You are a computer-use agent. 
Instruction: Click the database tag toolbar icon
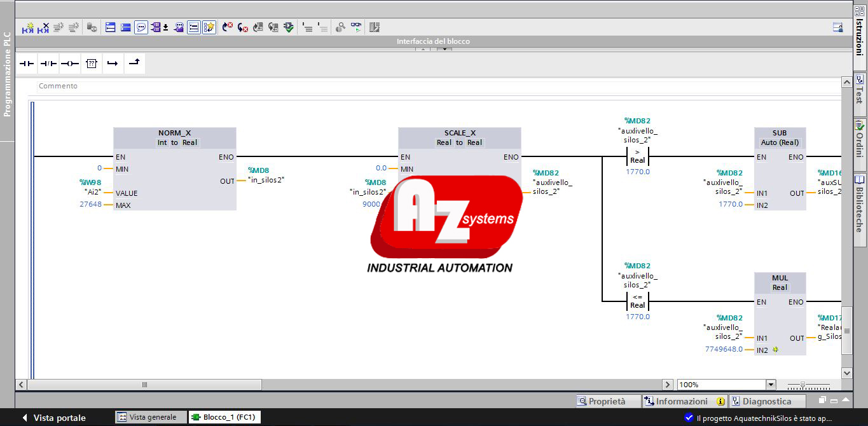[x=92, y=27]
